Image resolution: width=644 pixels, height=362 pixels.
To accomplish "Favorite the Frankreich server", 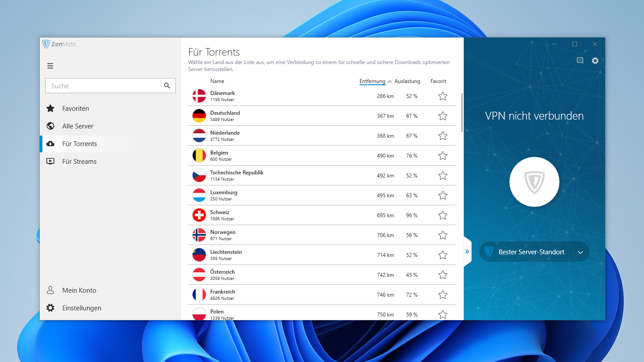I will coord(443,294).
